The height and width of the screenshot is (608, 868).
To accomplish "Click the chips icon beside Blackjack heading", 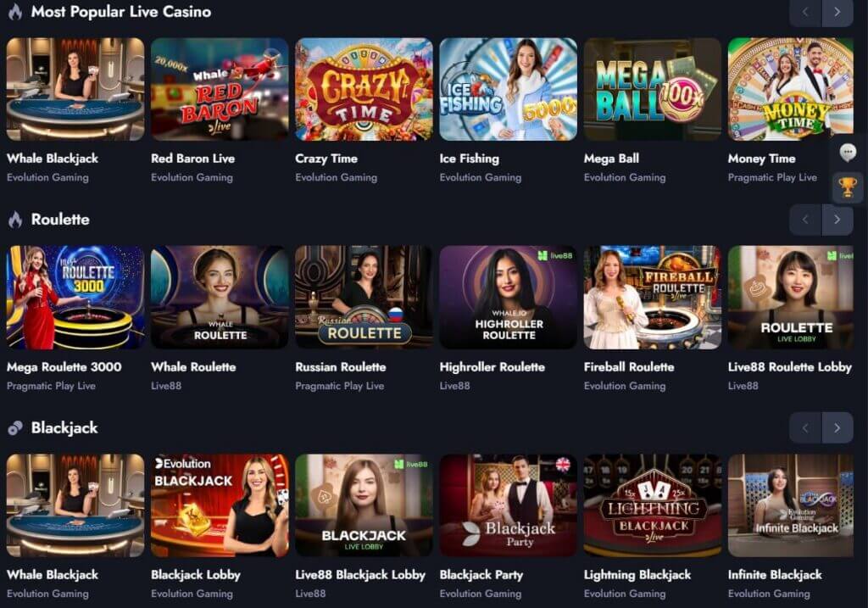I will [x=15, y=427].
